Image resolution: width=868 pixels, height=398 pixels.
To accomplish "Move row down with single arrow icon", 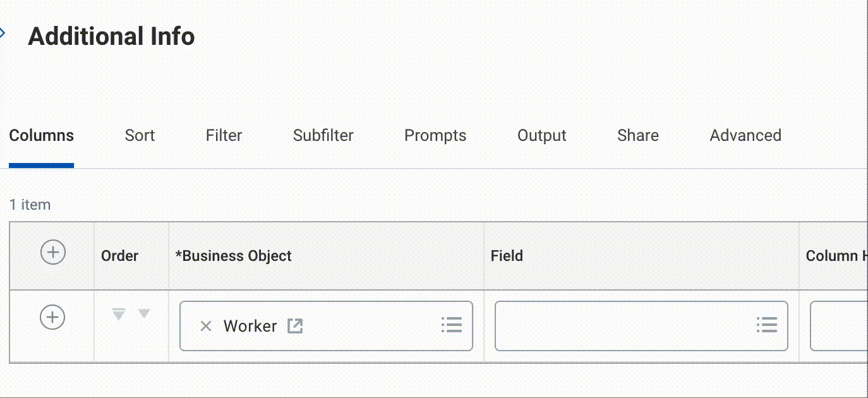I will click(144, 314).
